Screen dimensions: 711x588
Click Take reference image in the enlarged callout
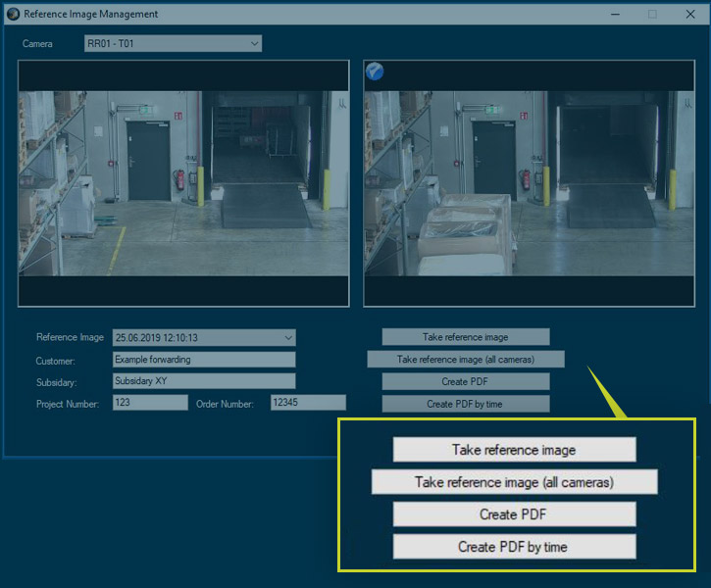point(514,450)
